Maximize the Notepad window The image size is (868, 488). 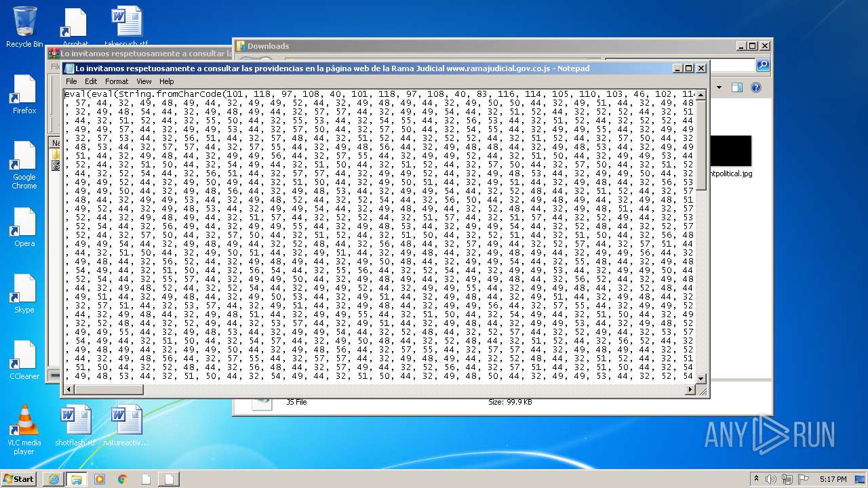click(x=689, y=68)
